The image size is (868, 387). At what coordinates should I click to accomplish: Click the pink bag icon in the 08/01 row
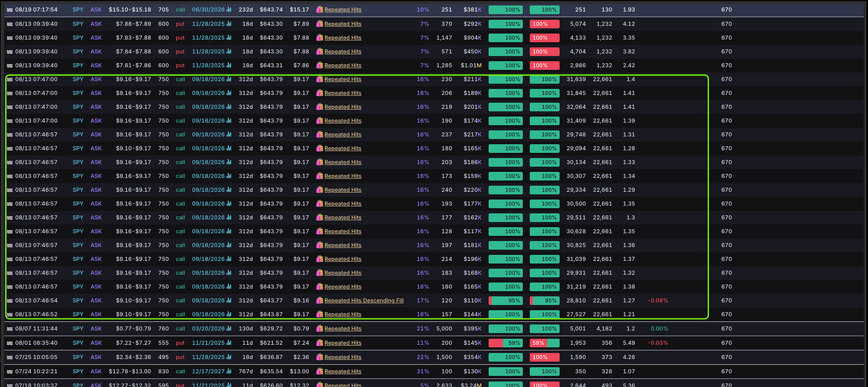click(x=320, y=343)
